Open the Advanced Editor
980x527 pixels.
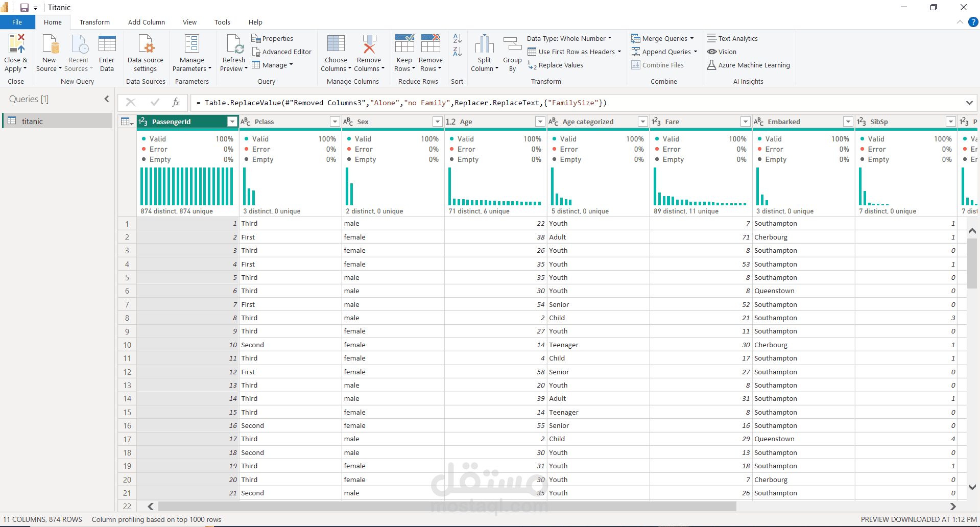click(281, 52)
